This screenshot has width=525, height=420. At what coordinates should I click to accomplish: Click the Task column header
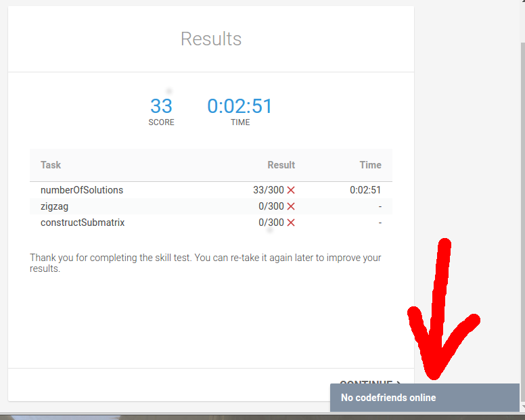51,165
